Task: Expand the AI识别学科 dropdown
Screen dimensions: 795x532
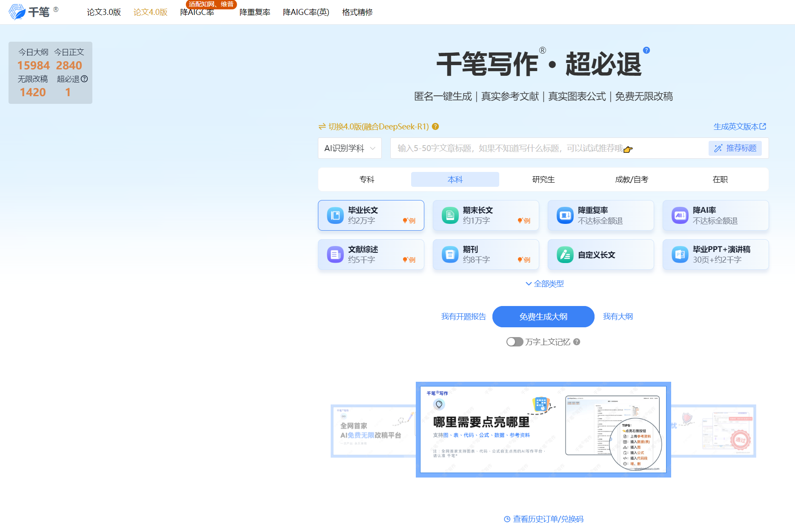Action: pos(350,148)
